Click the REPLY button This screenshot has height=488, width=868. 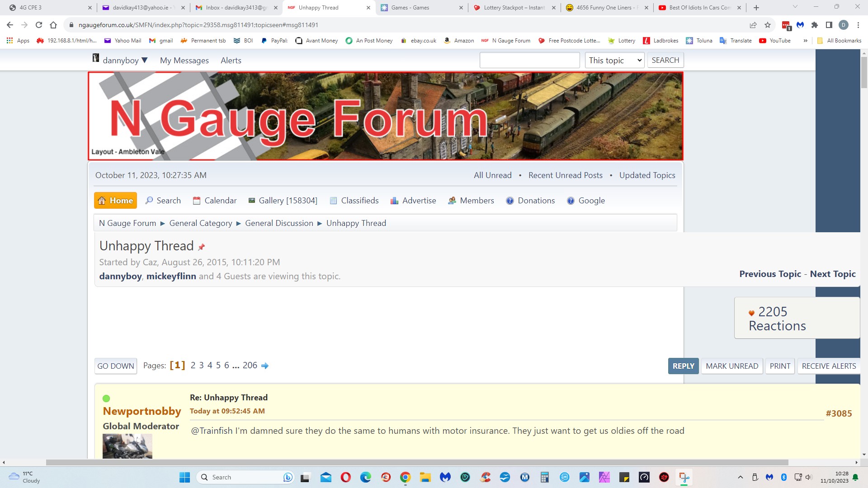click(684, 366)
